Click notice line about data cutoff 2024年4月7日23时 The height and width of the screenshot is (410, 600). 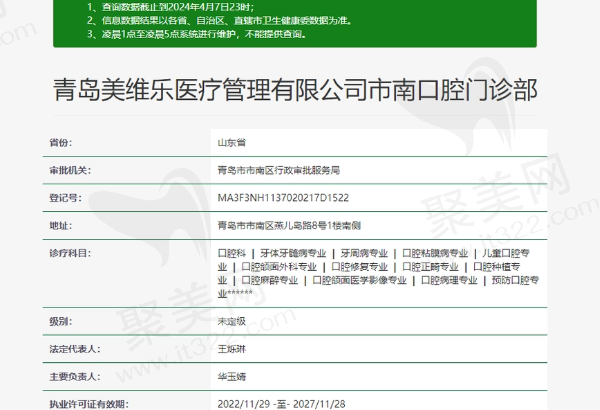170,7
